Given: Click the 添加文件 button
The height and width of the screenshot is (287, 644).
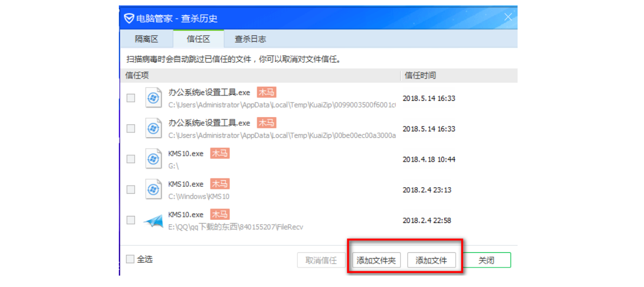Looking at the screenshot, I should (x=431, y=260).
